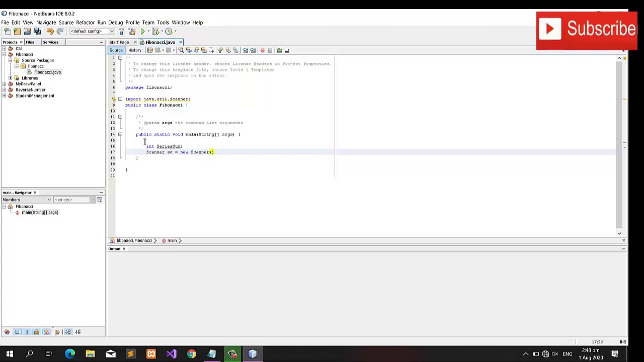Click the Profile Project clock icon
This screenshot has height=362, width=644.
point(169,31)
